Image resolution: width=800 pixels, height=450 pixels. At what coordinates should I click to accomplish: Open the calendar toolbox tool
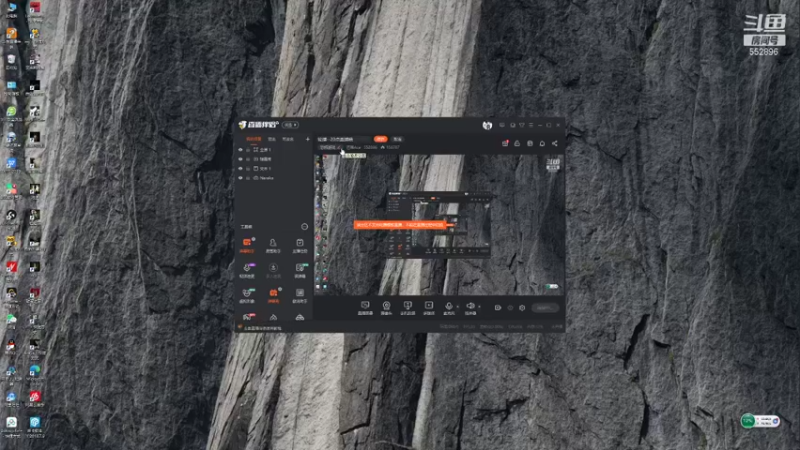(x=299, y=245)
